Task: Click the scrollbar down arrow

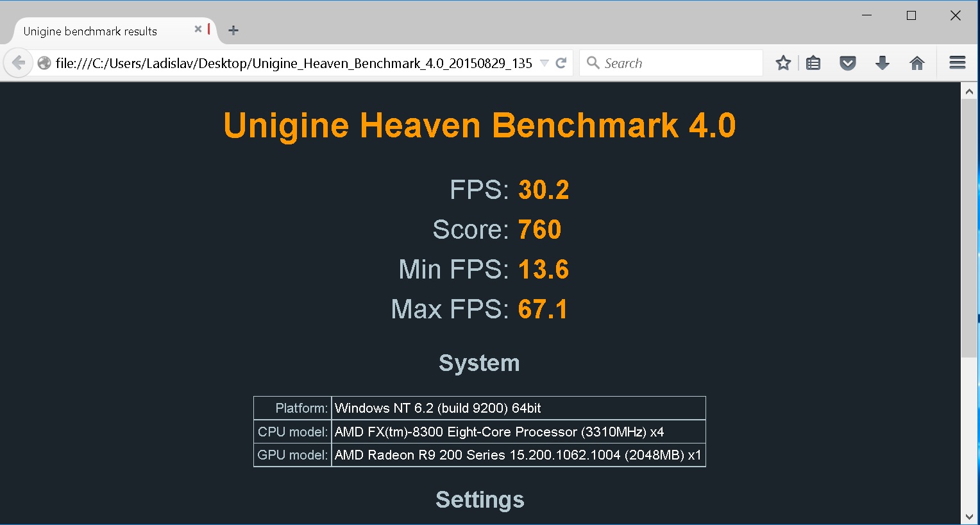Action: [x=969, y=517]
